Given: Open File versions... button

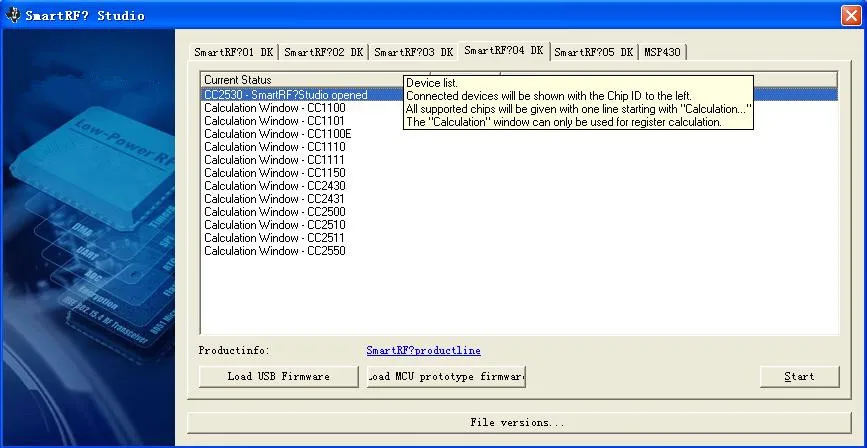Looking at the screenshot, I should tap(519, 423).
